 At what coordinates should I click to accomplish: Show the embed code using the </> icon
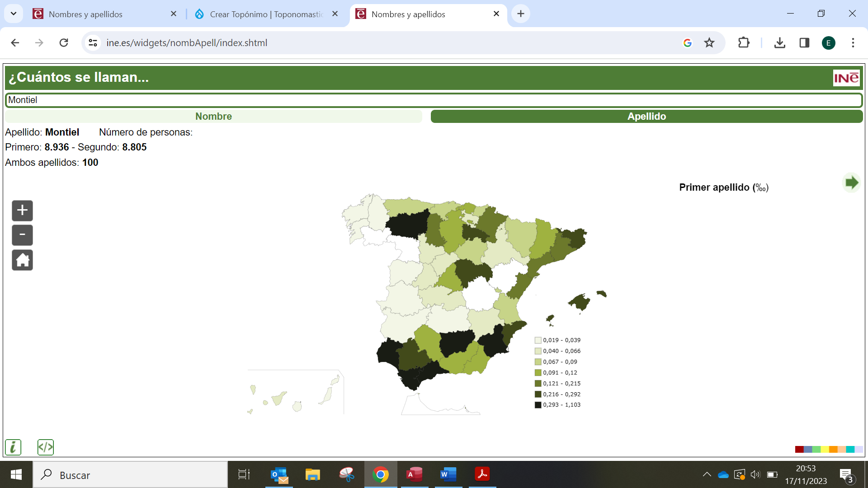click(45, 447)
